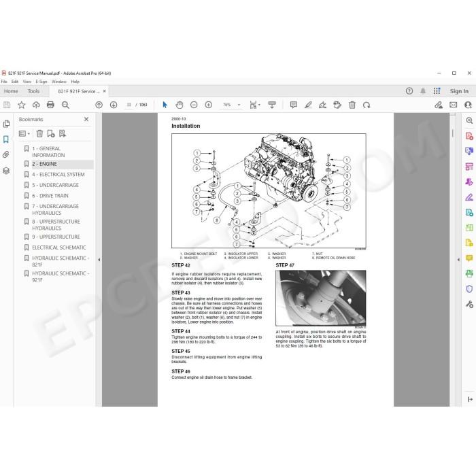Zoom in with the plus icon
This screenshot has width=476, height=476.
(209, 105)
